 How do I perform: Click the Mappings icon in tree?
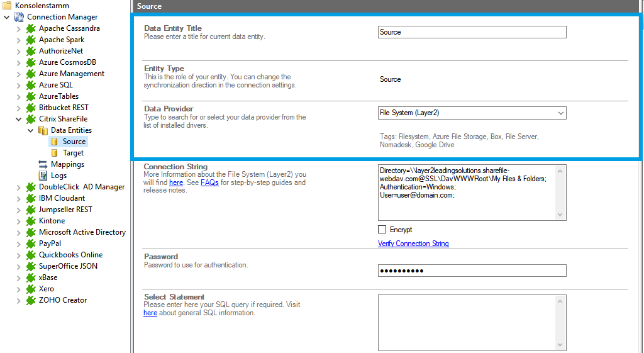43,164
